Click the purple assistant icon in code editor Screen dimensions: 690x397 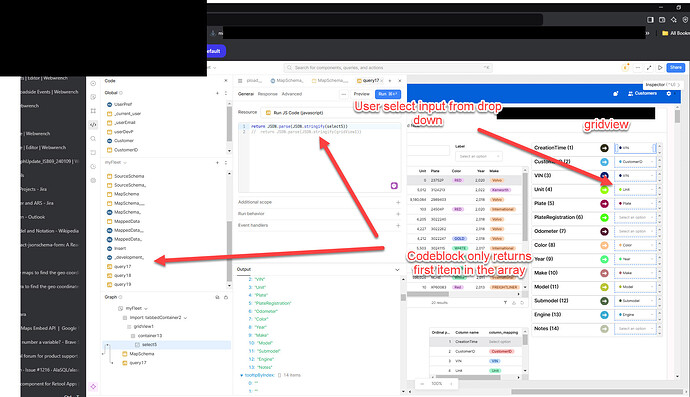pyautogui.click(x=394, y=186)
